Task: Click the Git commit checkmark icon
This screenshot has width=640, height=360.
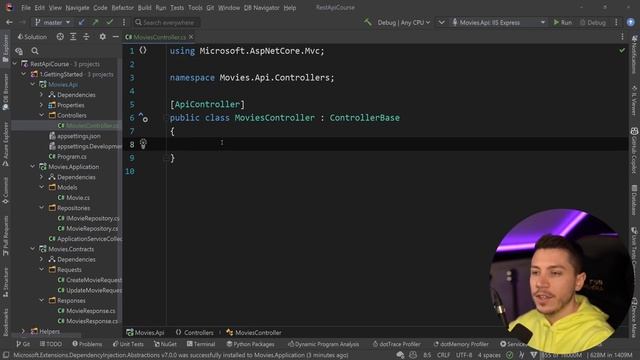Action: point(109,22)
